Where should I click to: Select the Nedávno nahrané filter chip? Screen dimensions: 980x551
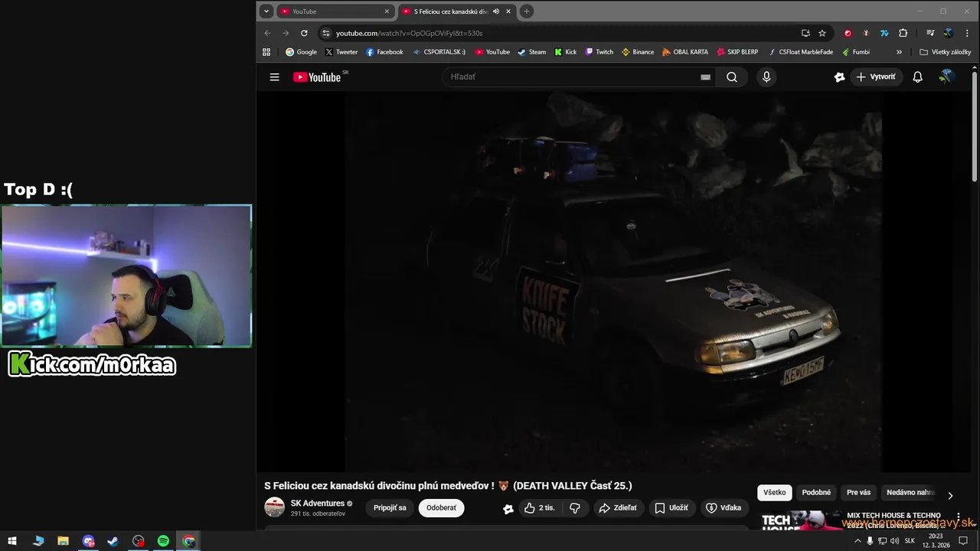coord(910,493)
